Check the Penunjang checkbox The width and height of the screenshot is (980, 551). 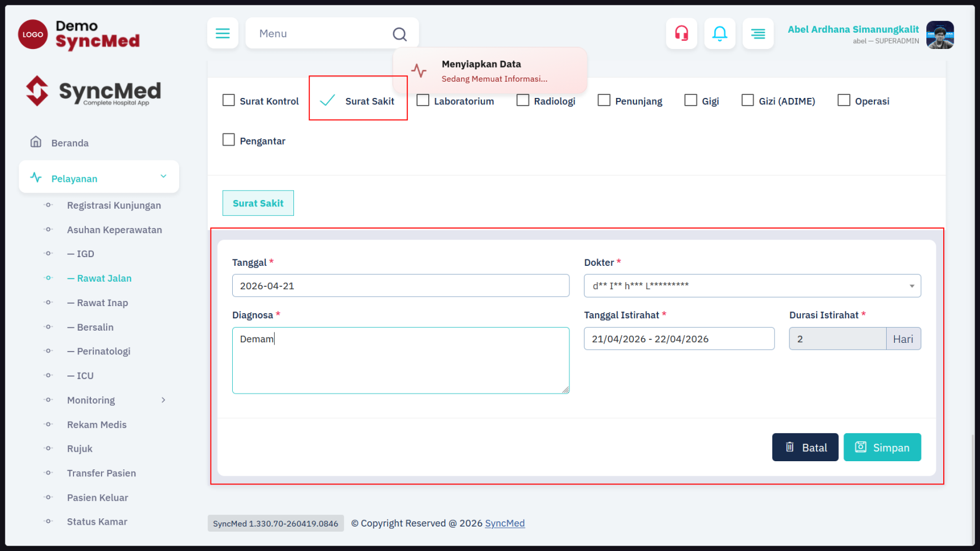tap(604, 100)
